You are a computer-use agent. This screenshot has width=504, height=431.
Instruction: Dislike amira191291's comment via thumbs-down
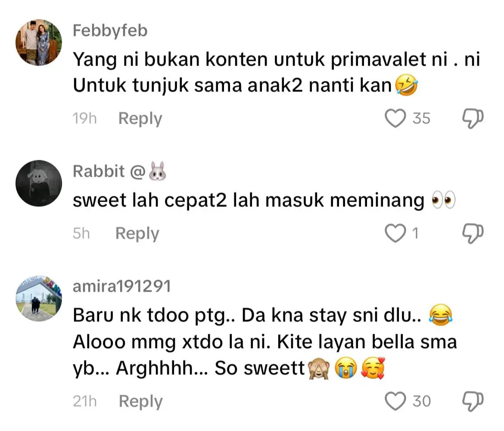point(473,402)
